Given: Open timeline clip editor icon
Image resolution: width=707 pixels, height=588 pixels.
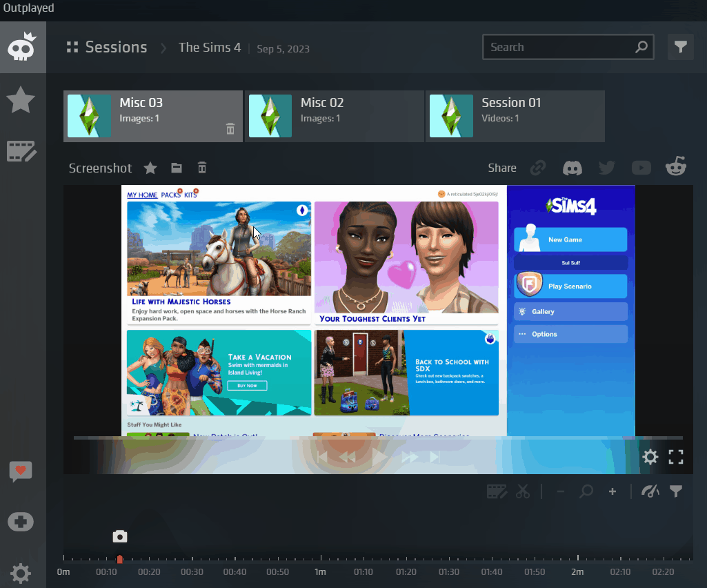Looking at the screenshot, I should 497,491.
